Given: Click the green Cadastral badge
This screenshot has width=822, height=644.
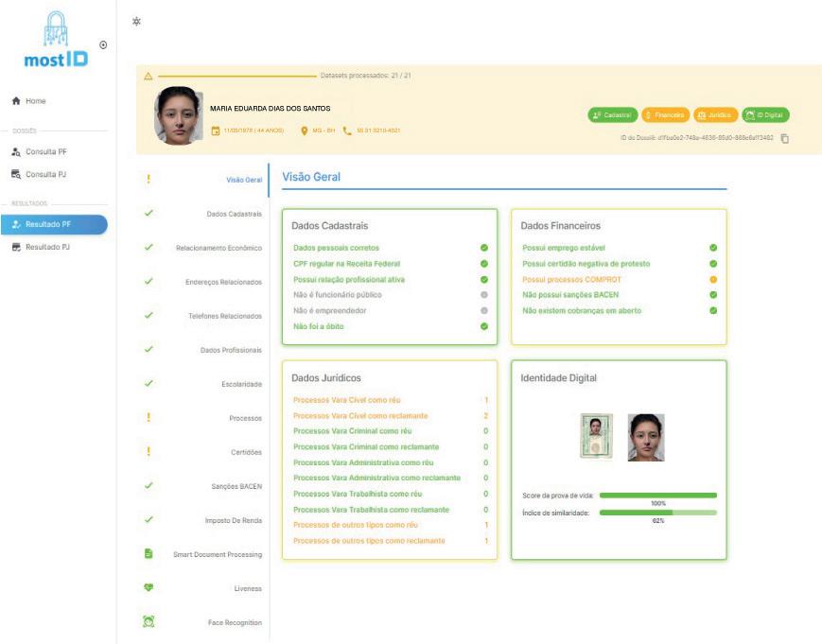Looking at the screenshot, I should (x=613, y=115).
